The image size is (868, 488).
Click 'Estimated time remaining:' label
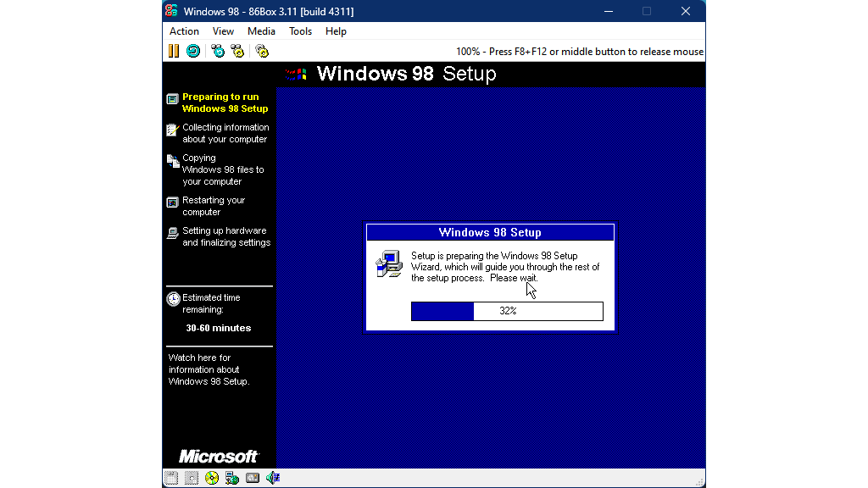[x=211, y=304]
